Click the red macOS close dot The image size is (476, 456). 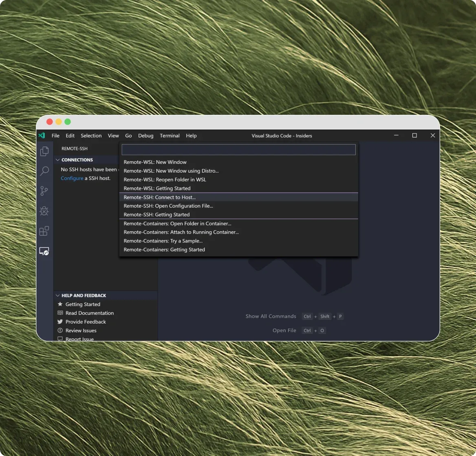(49, 122)
